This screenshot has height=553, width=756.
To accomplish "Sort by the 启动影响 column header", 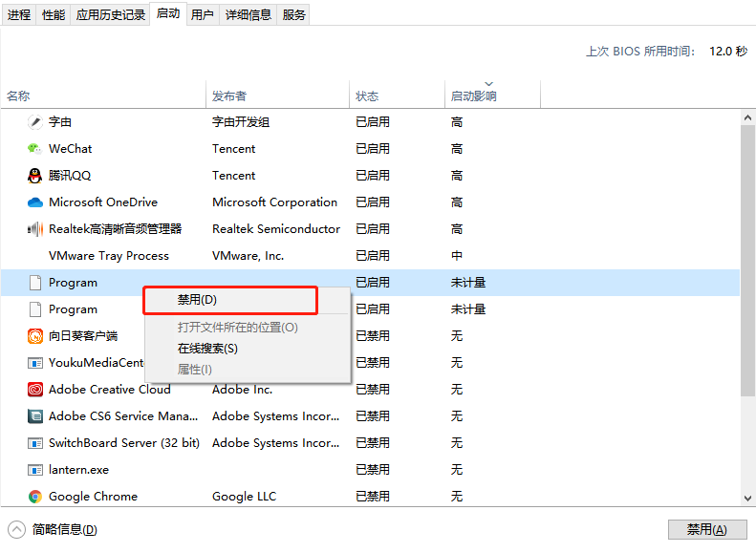I will (474, 96).
